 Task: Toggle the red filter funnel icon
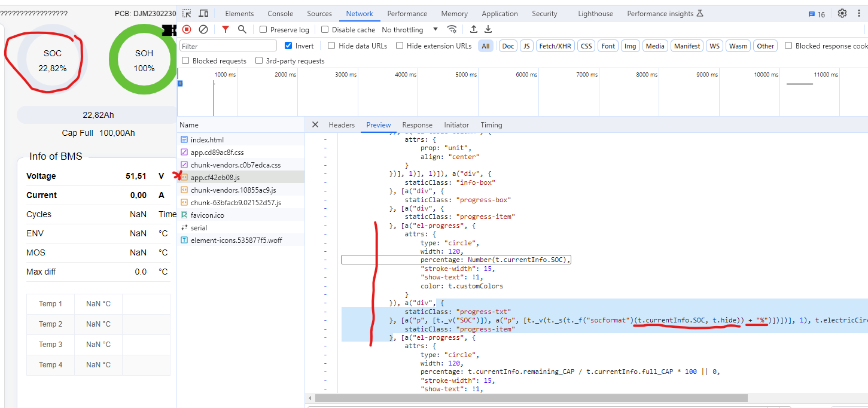point(226,29)
